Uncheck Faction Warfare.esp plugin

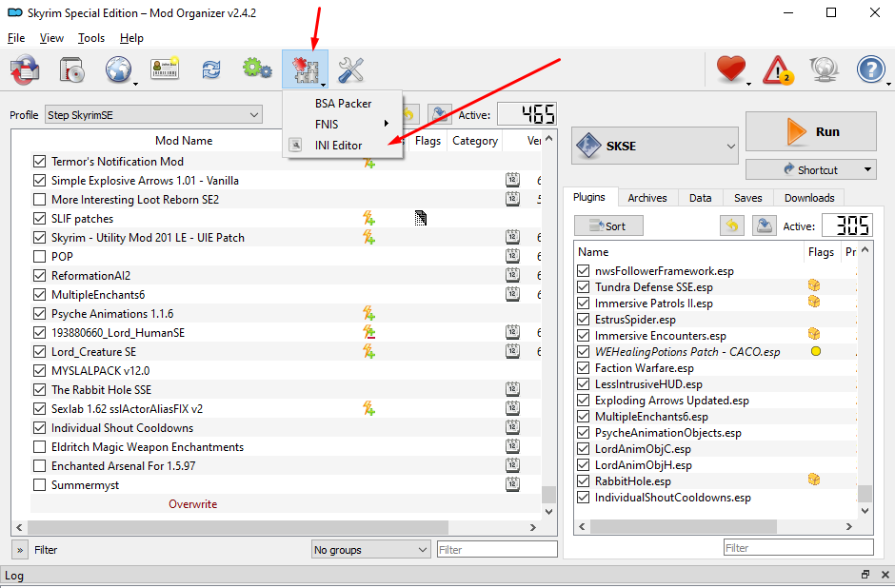point(583,367)
